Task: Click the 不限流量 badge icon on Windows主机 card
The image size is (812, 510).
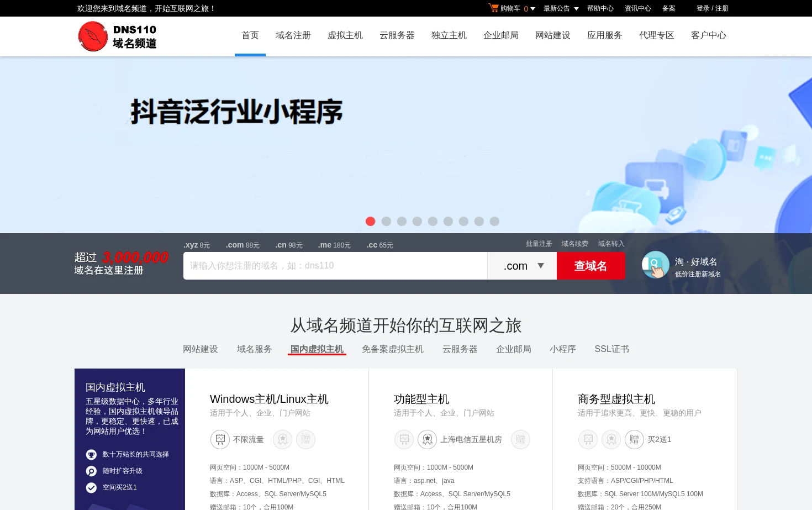Action: (220, 440)
